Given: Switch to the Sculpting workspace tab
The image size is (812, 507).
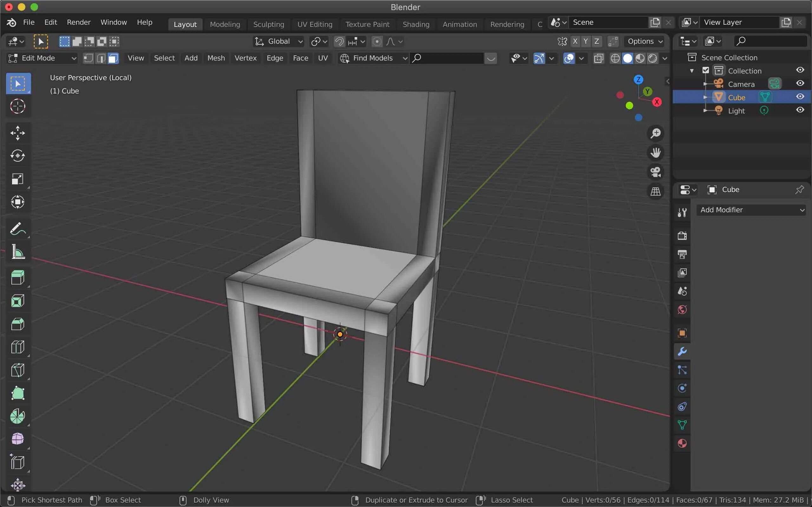Looking at the screenshot, I should coord(268,24).
